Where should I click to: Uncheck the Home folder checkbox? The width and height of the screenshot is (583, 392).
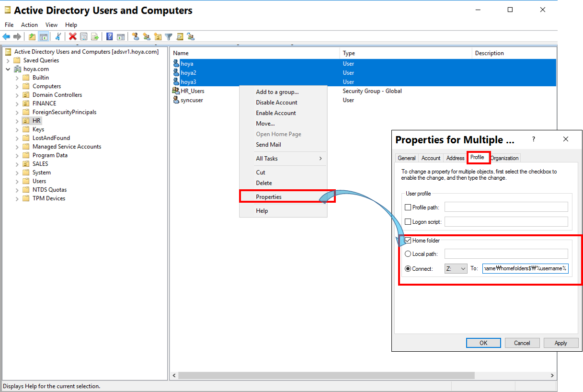click(408, 241)
